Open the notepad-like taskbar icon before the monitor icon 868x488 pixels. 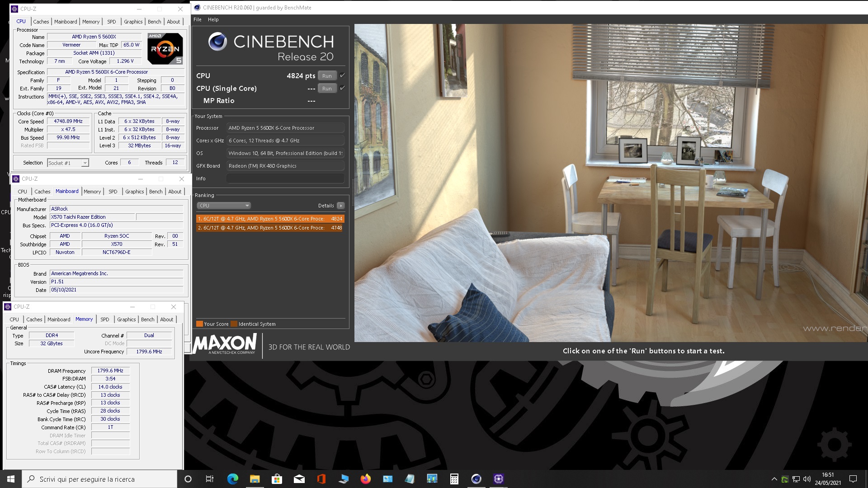click(410, 479)
